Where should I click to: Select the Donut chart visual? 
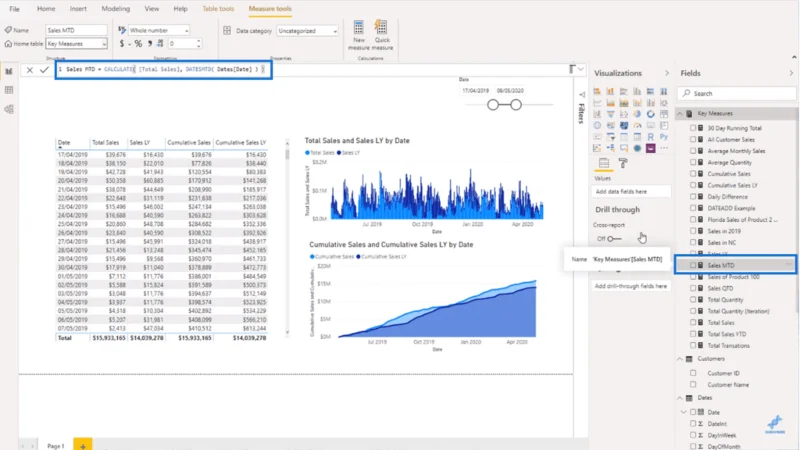[651, 114]
